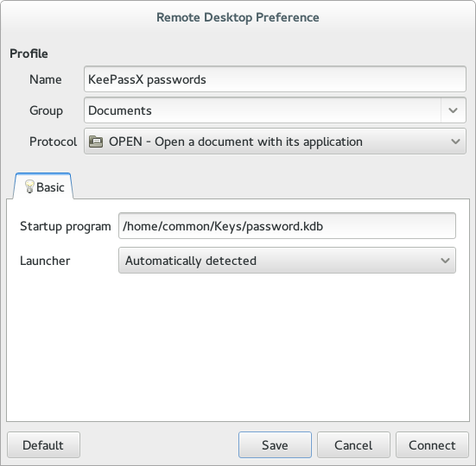Click the Connect button

coord(432,445)
